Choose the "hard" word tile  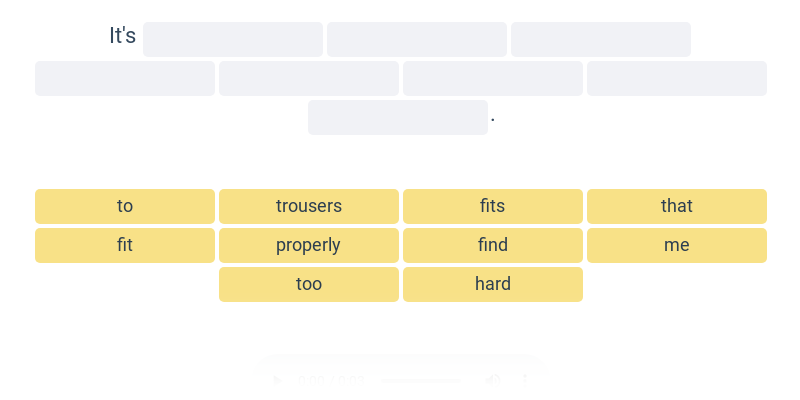pos(493,284)
